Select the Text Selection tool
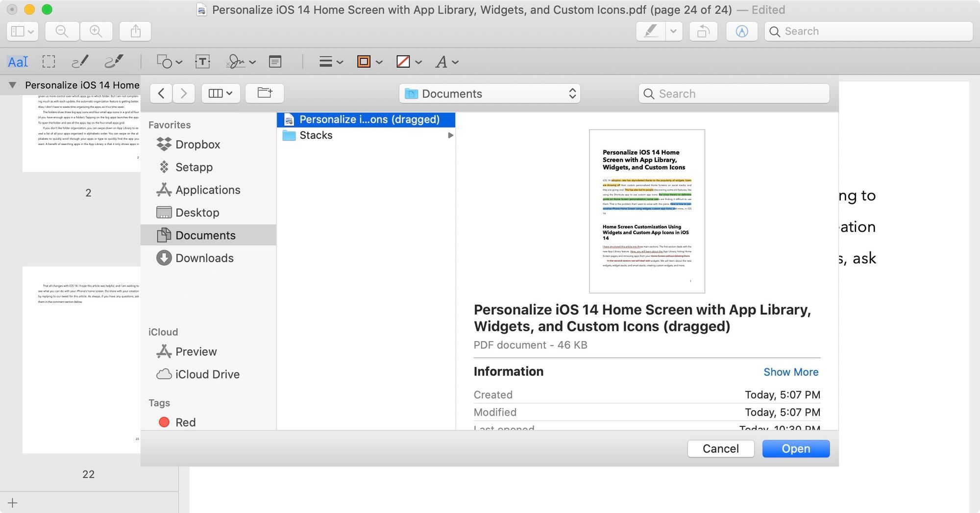This screenshot has height=513, width=980. tap(18, 62)
